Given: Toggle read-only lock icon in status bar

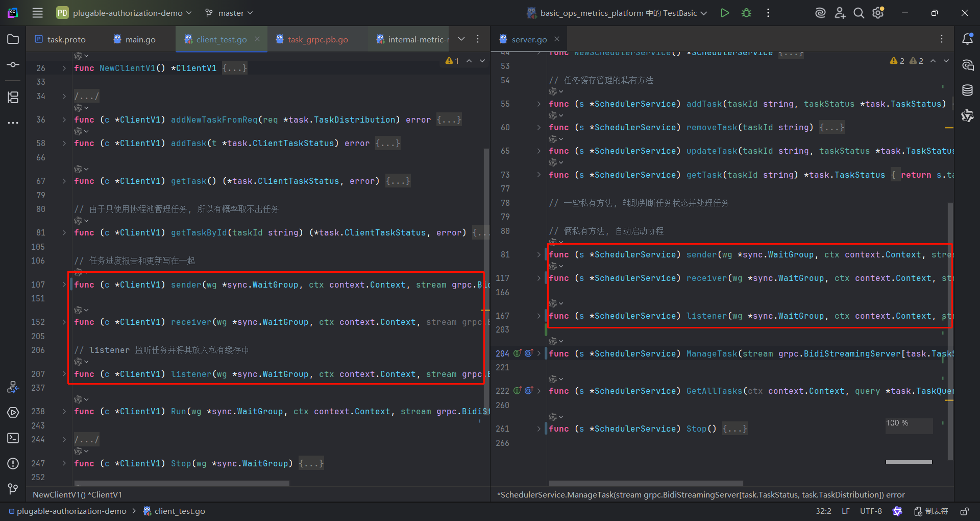Looking at the screenshot, I should (964, 511).
